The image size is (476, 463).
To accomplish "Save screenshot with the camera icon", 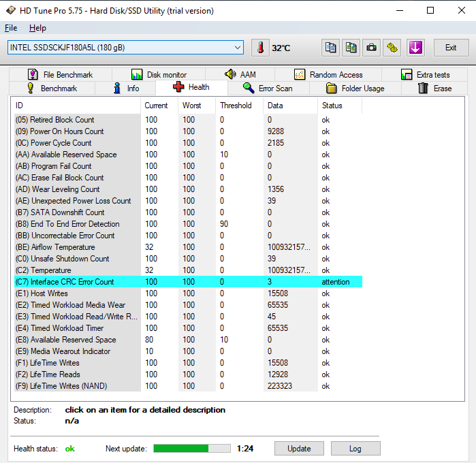I will 371,48.
